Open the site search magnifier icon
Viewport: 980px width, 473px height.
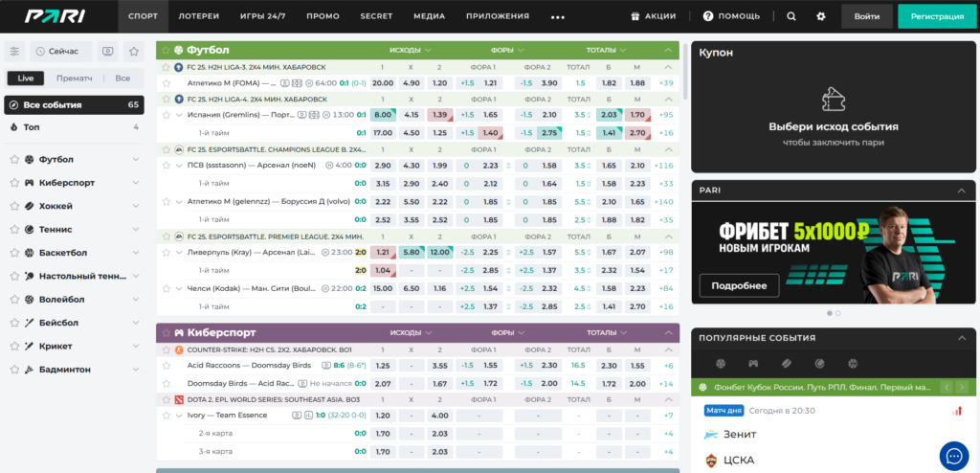click(x=791, y=16)
